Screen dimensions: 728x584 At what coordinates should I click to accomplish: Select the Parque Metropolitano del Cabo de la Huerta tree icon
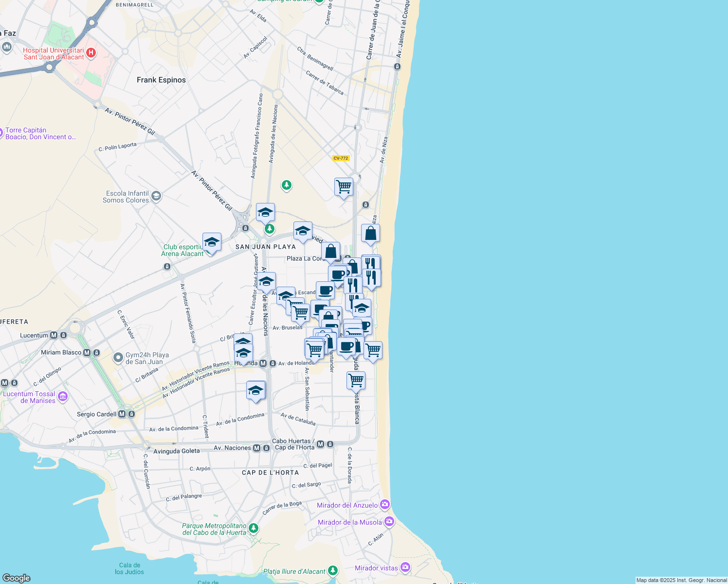coord(253,528)
